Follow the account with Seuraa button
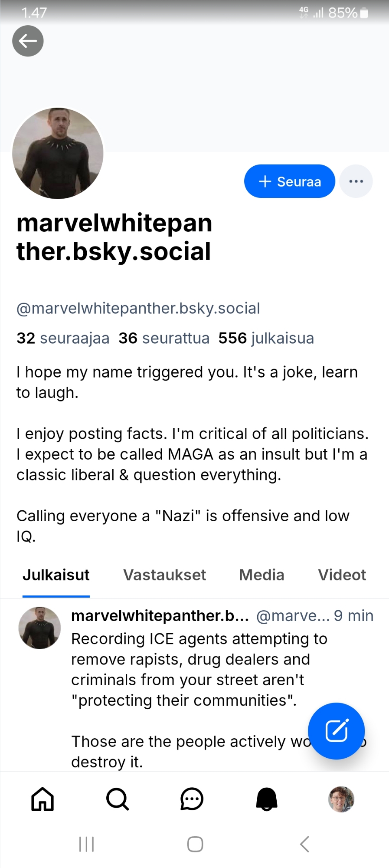 pos(289,181)
